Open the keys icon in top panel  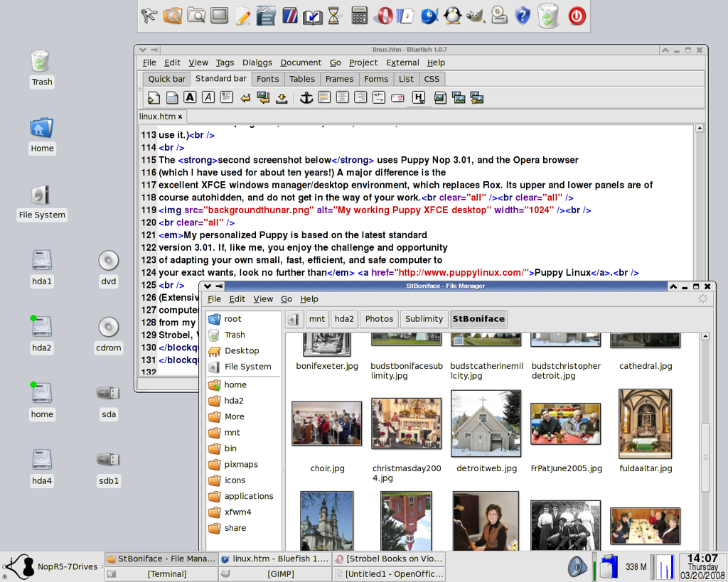(x=149, y=16)
